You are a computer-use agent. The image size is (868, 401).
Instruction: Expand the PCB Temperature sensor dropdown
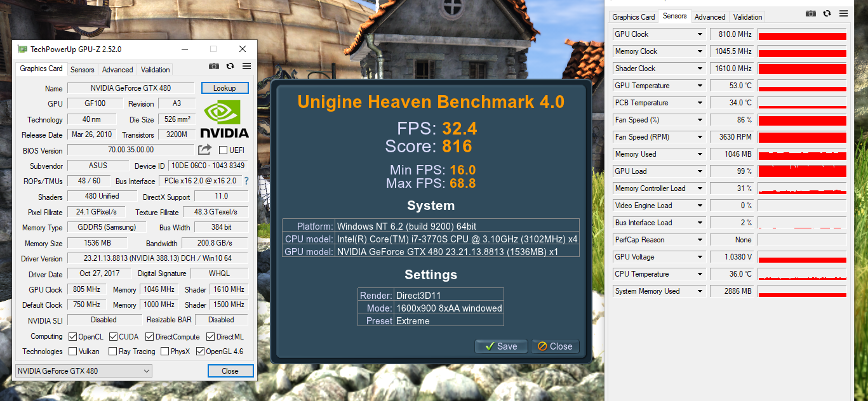(700, 103)
